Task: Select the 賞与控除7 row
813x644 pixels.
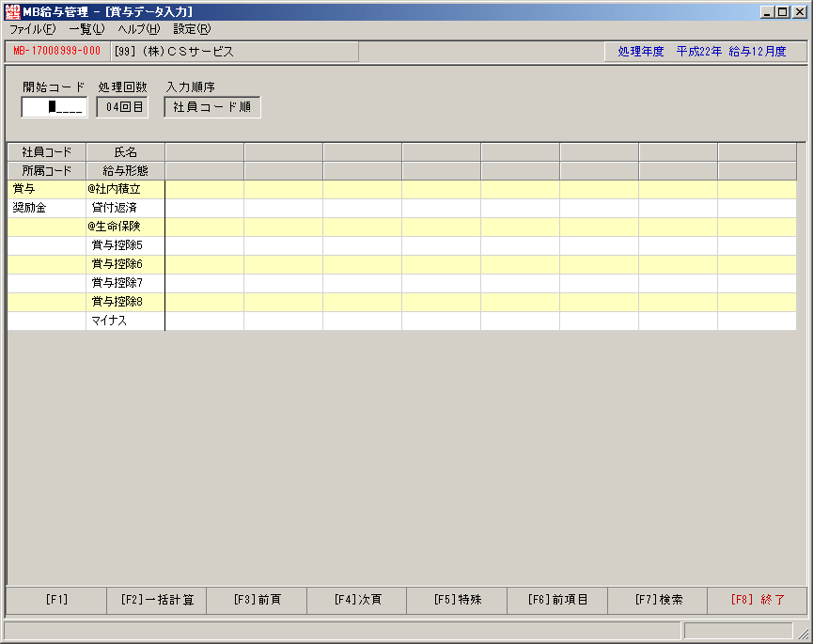Action: click(126, 283)
